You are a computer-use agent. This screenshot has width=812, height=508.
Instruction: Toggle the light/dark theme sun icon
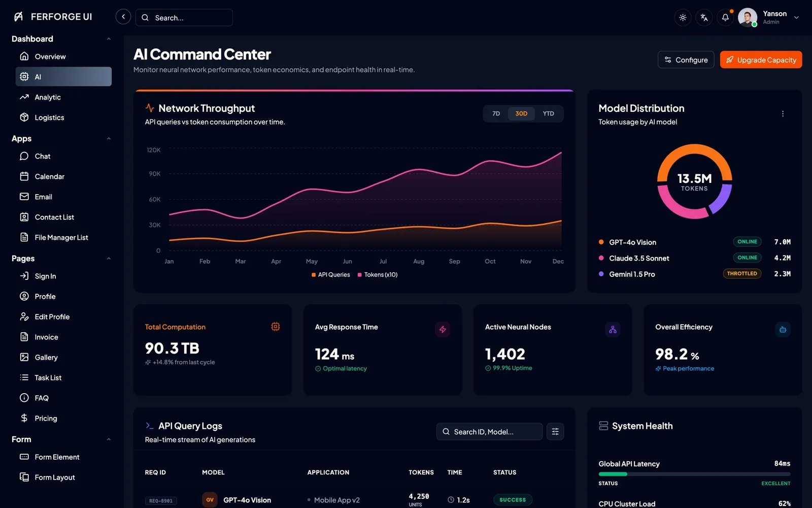683,17
